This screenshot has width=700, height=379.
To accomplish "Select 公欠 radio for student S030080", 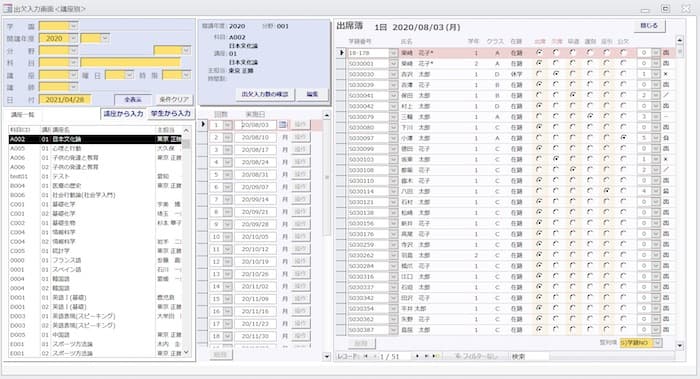I will point(623,127).
